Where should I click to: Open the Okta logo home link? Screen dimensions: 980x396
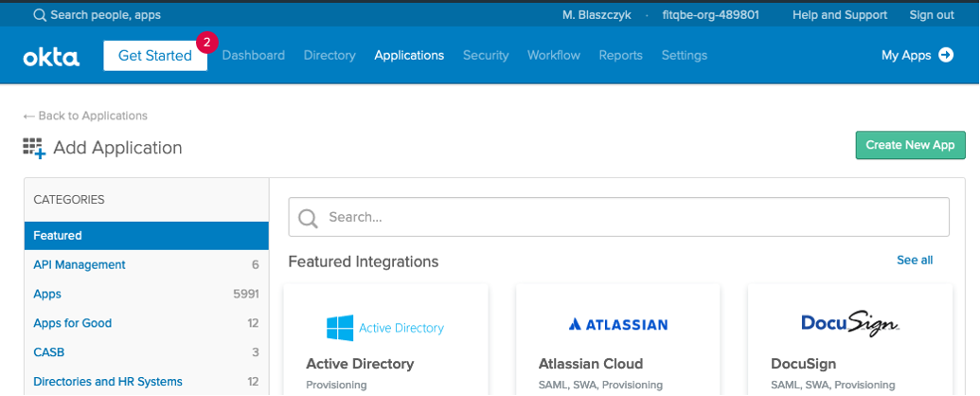click(51, 56)
